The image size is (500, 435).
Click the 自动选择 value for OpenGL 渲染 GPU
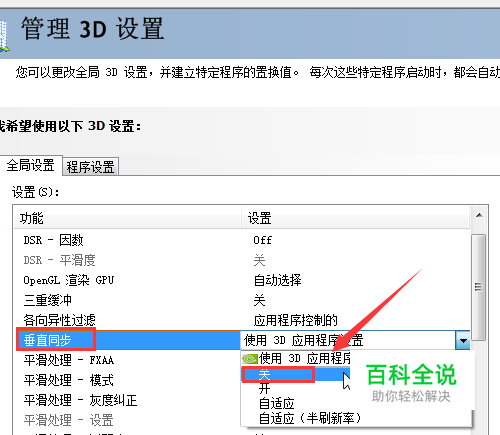tap(277, 280)
